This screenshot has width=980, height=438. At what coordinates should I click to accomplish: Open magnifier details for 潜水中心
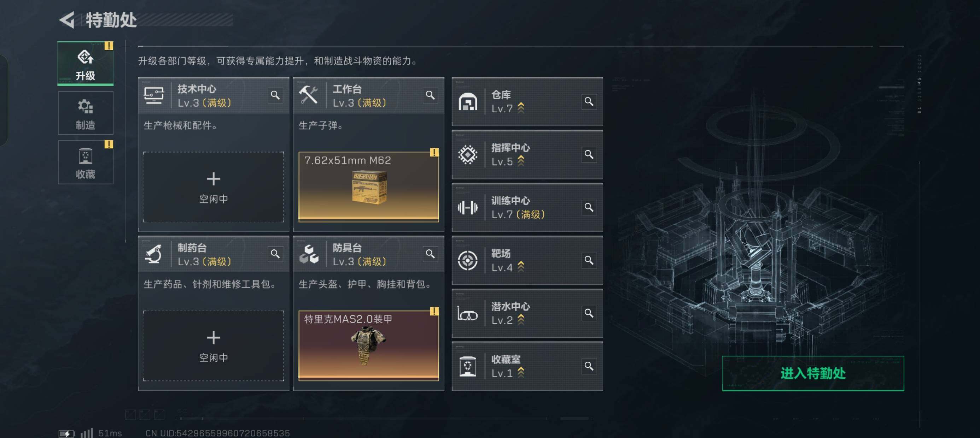click(589, 313)
